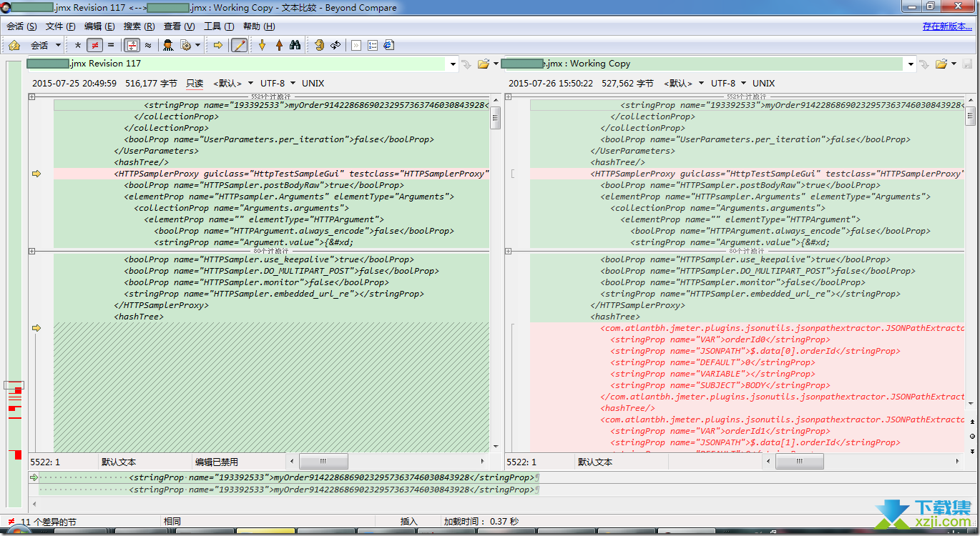This screenshot has height=536, width=980.
Task: Expand the 80 collapsed lines in left pane
Action: (x=32, y=251)
